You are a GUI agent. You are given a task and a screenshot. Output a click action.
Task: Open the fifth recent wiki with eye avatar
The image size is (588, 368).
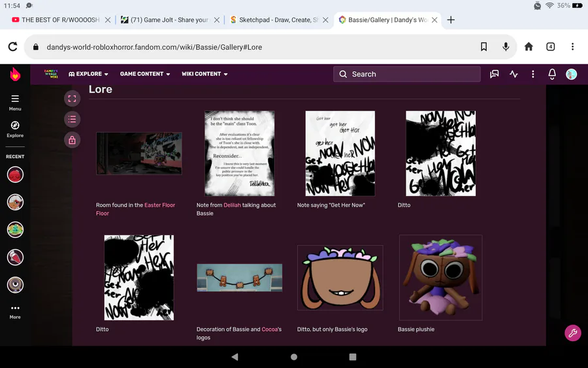(x=15, y=285)
